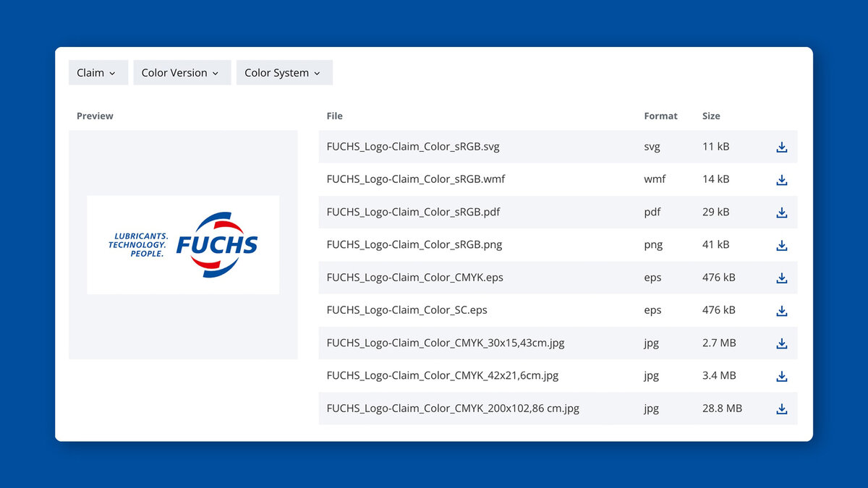
Task: Select file name FUCHS_Logo-Claim_Color_sRGB.pdf
Action: (x=413, y=213)
